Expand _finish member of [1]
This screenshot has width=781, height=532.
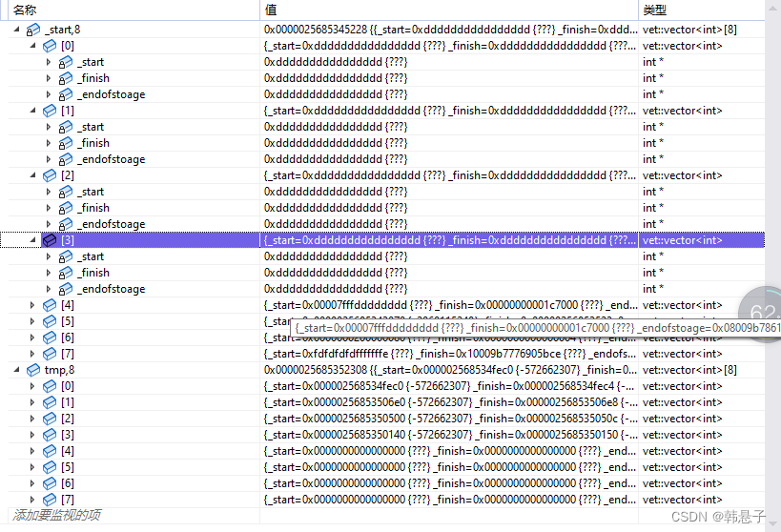click(49, 143)
